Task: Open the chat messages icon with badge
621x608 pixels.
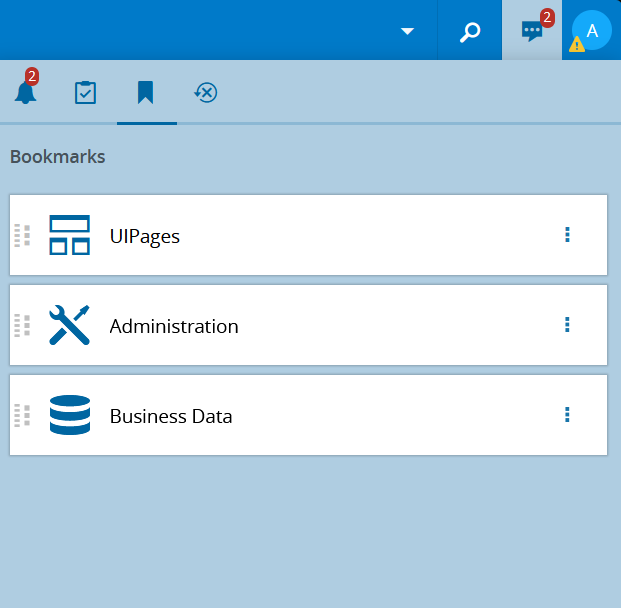Action: pyautogui.click(x=532, y=30)
